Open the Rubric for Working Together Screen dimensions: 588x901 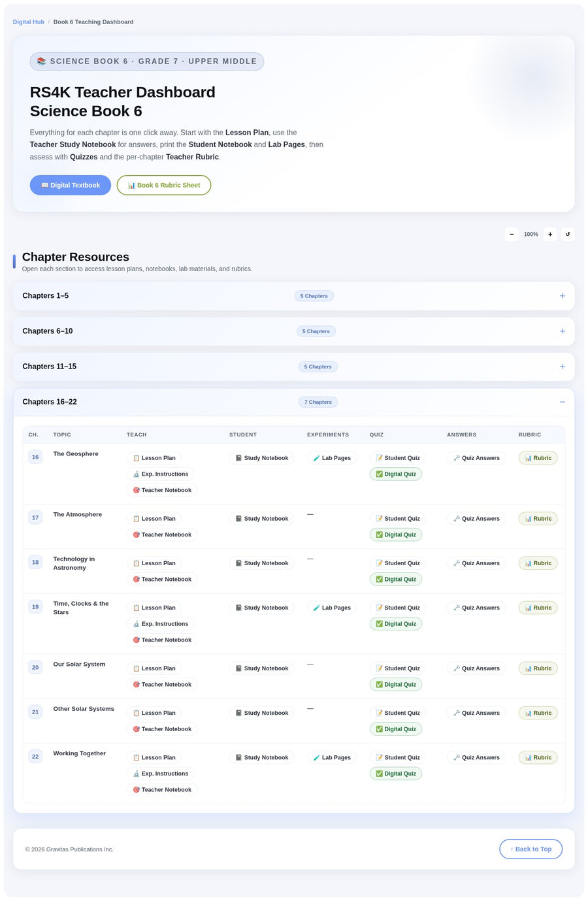tap(538, 757)
